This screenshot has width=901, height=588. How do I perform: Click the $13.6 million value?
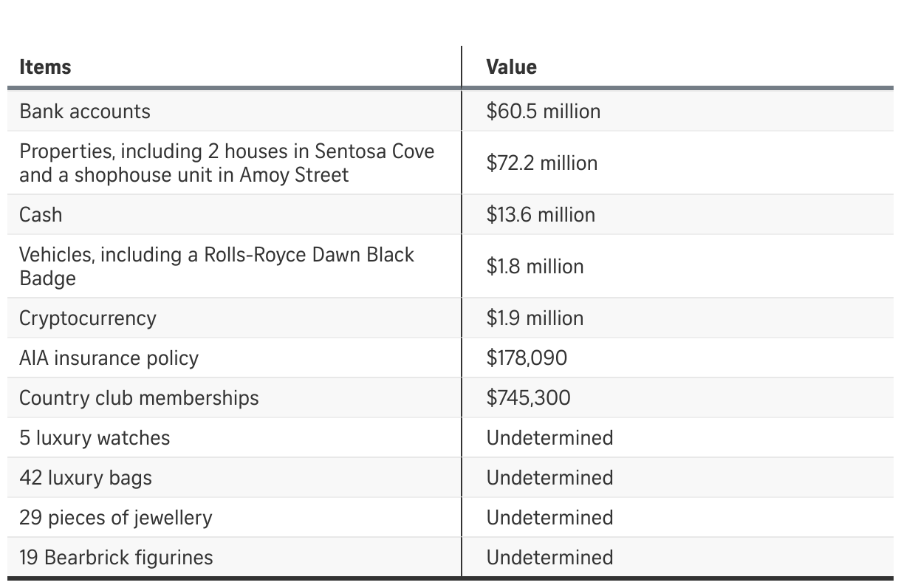coord(541,215)
